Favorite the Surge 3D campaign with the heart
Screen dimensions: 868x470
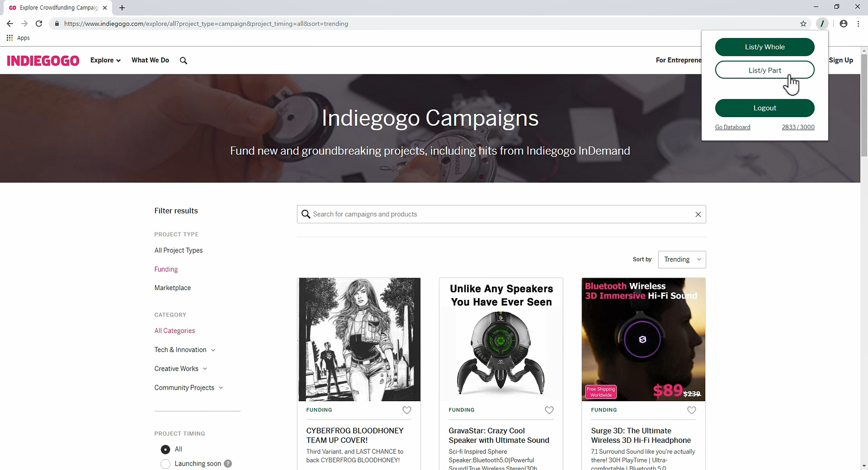coord(692,410)
